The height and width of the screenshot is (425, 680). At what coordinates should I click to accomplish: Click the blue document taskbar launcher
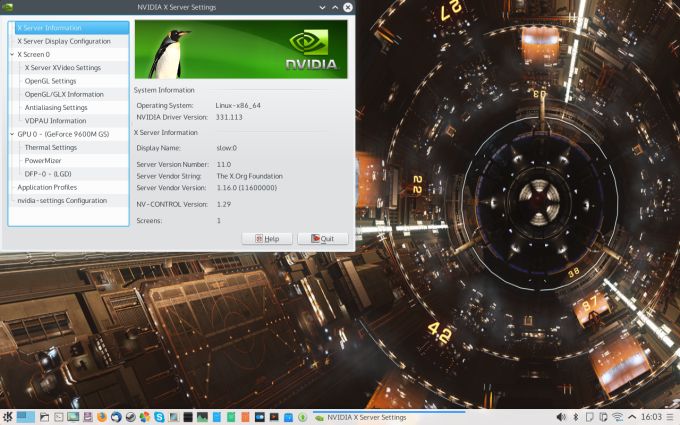[x=217, y=417]
